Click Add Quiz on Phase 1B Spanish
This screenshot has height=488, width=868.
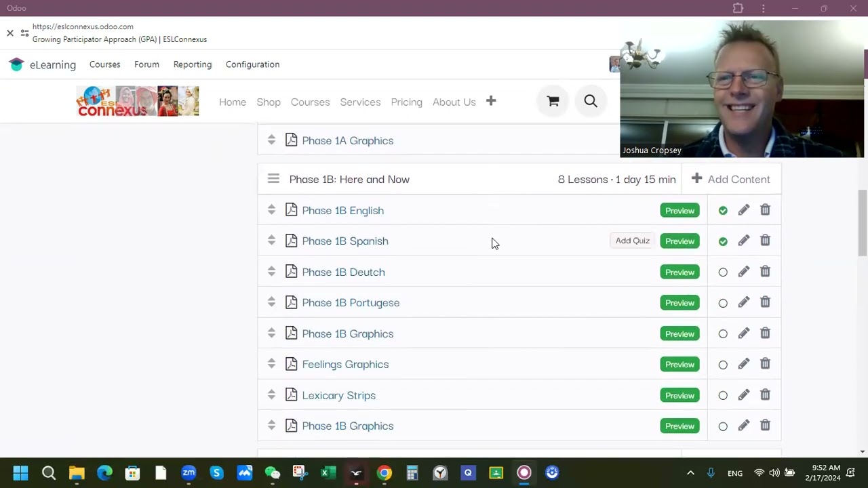point(633,241)
